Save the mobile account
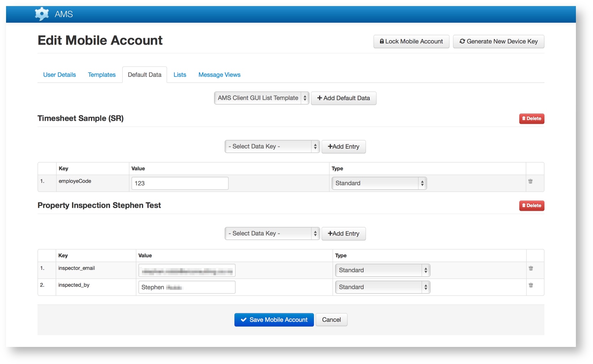This screenshot has width=593, height=364. tap(274, 320)
